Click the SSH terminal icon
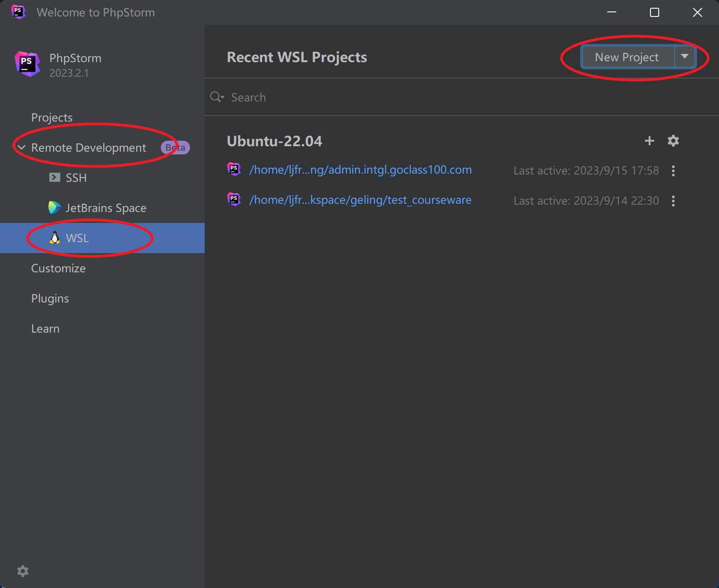 coord(55,177)
